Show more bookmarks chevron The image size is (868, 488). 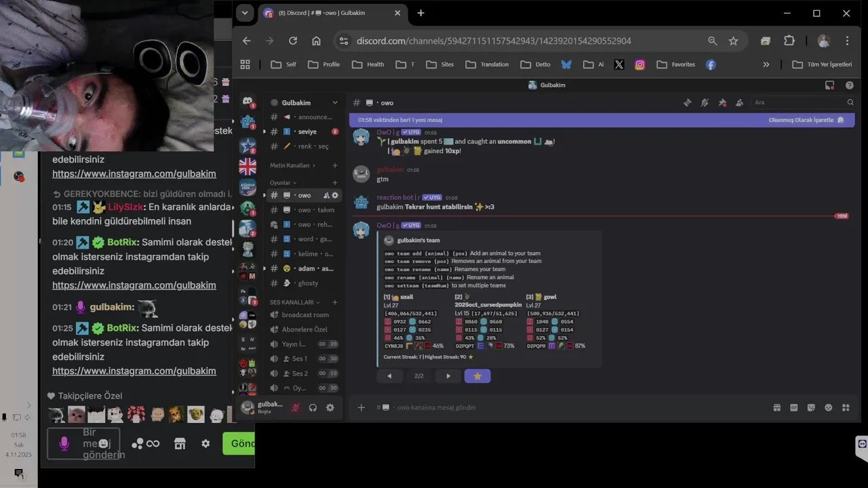[x=766, y=64]
